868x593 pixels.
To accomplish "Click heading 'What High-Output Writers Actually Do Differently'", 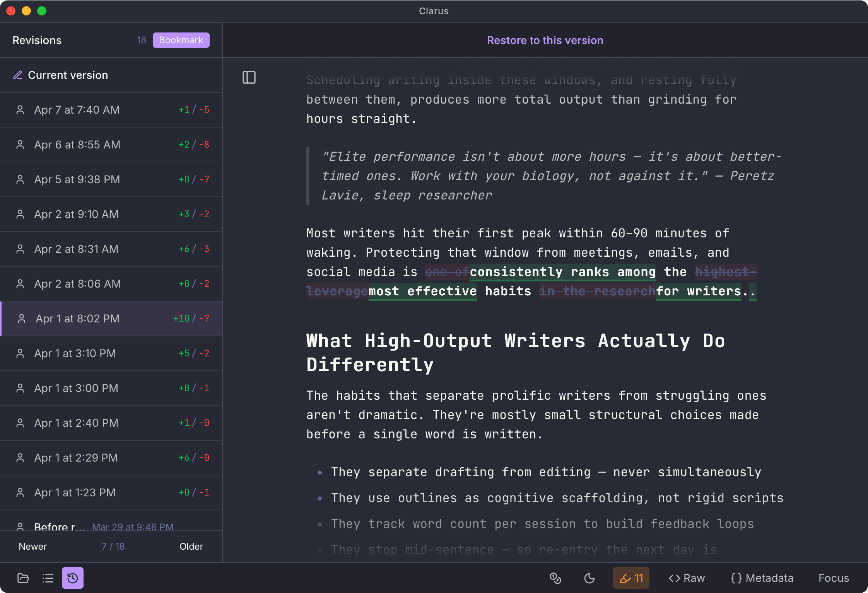I will coord(516,353).
